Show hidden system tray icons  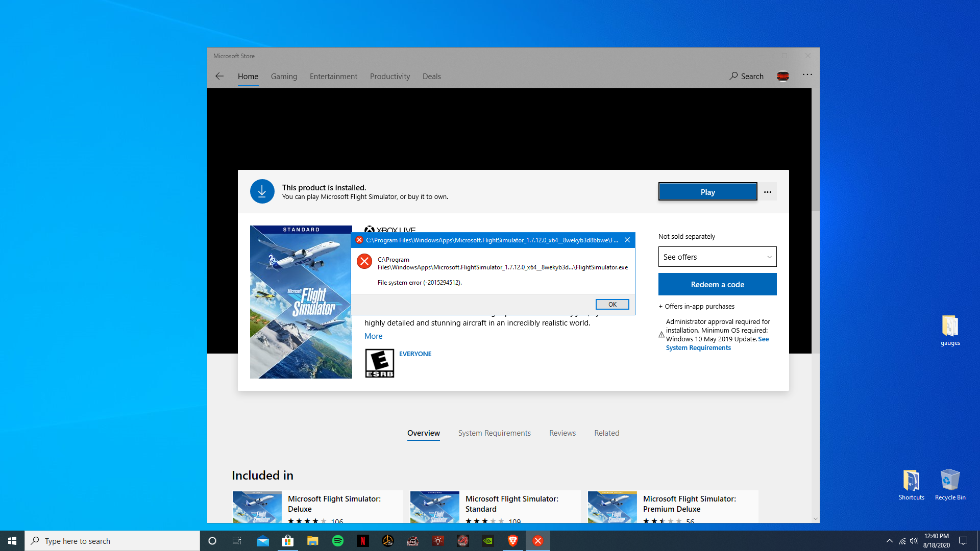point(889,541)
